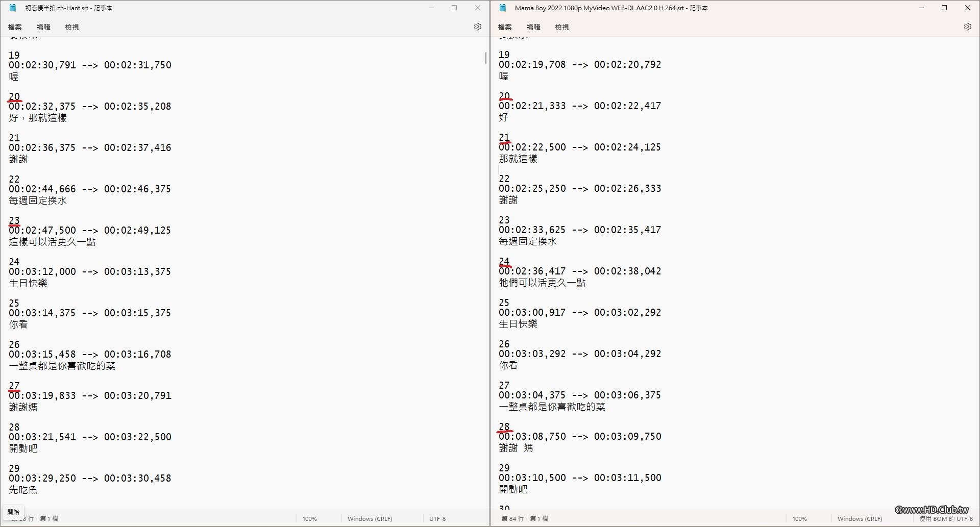The width and height of the screenshot is (980, 527).
Task: Click the vertical scrollbar thumb in the left window
Action: [485, 58]
